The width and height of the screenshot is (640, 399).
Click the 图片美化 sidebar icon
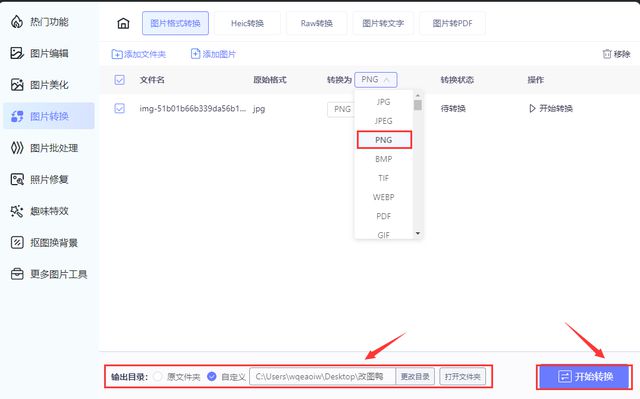[17, 84]
